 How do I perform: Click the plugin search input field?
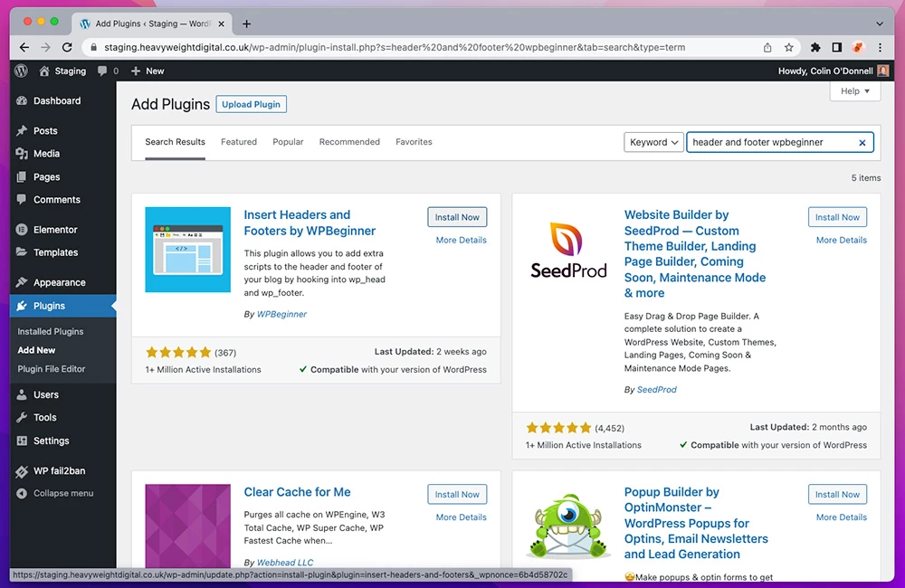769,142
